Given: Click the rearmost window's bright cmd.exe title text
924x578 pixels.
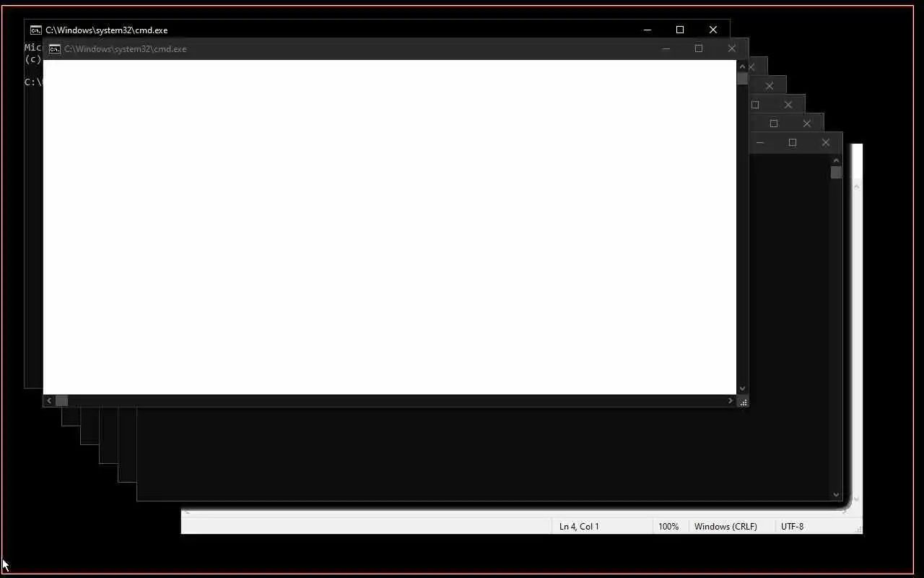Looking at the screenshot, I should 107,30.
